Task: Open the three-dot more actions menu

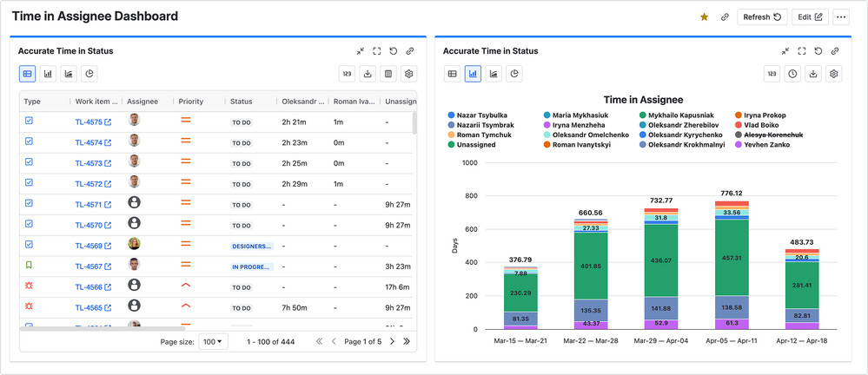Action: [840, 16]
